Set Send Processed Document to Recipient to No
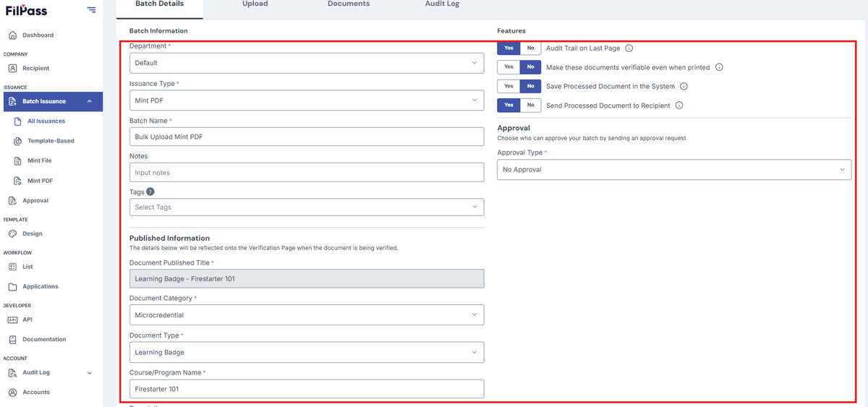 [530, 105]
